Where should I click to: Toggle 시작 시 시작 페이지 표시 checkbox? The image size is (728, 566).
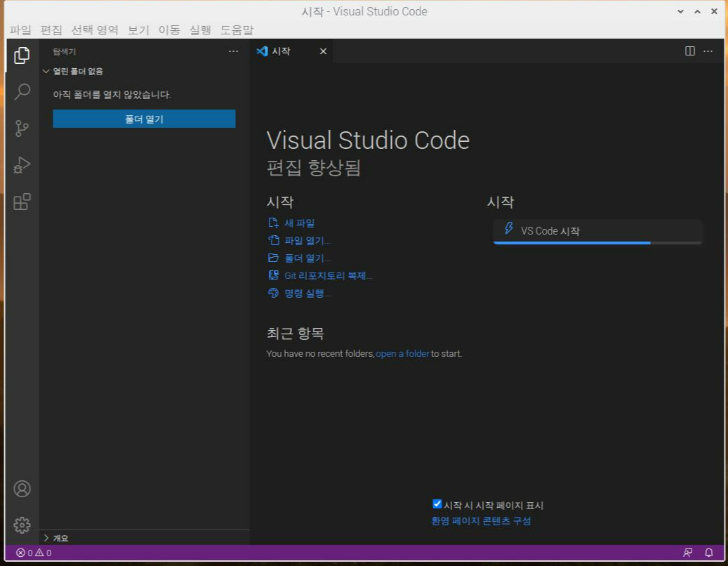pyautogui.click(x=437, y=504)
